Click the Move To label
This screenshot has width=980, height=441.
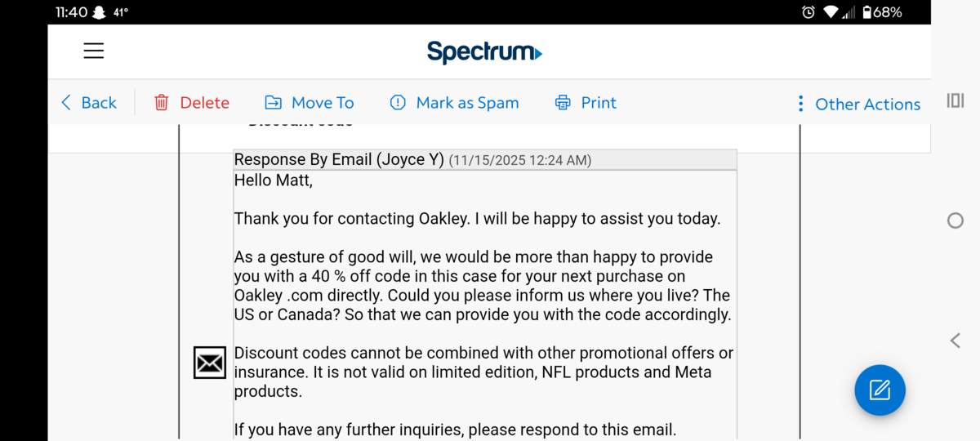coord(323,103)
